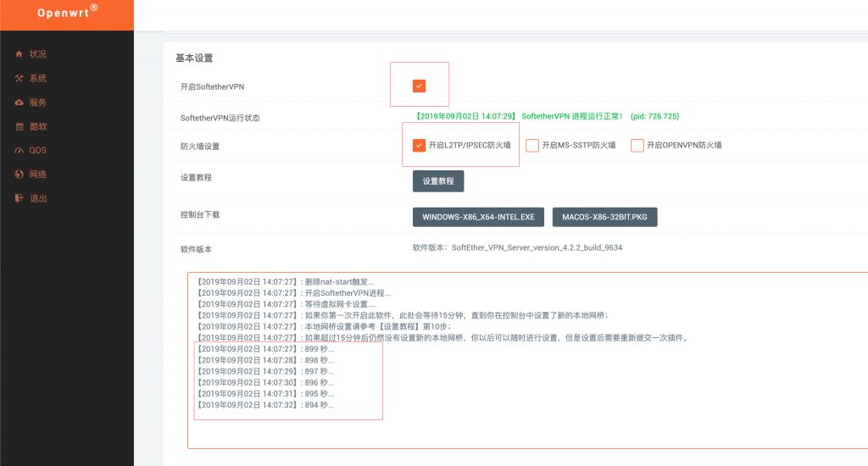This screenshot has width=868, height=466.
Task: Click the globe icon beside 网络
Action: (19, 175)
